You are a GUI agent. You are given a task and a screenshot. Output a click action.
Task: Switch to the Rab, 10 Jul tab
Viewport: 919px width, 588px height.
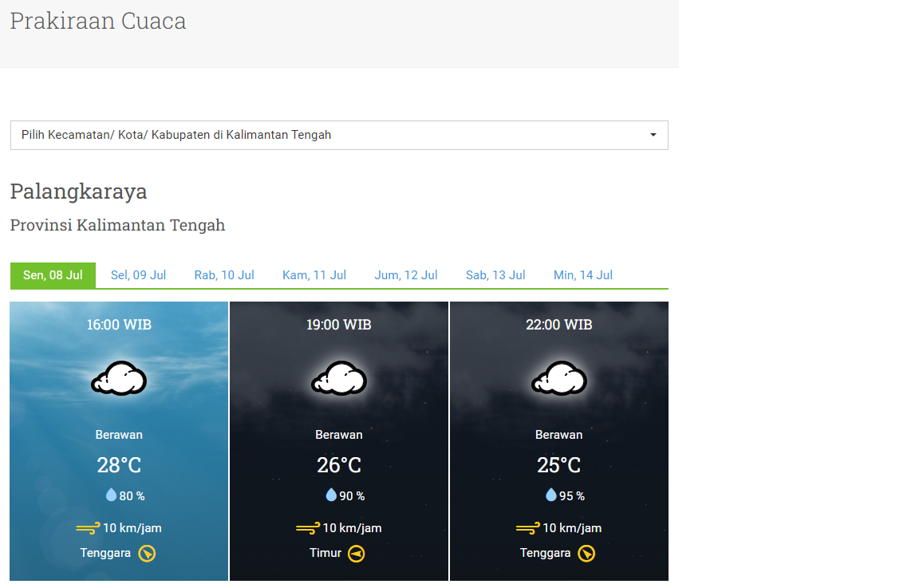224,275
